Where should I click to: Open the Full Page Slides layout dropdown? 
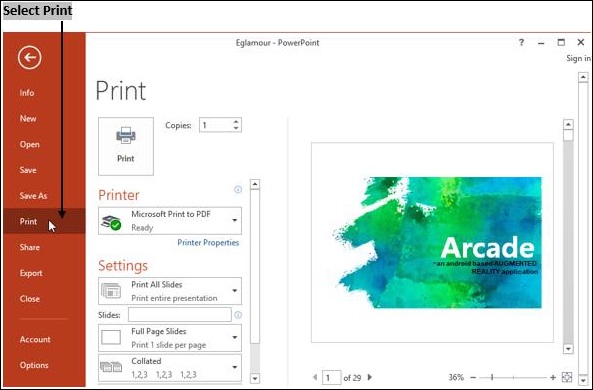pyautogui.click(x=170, y=338)
